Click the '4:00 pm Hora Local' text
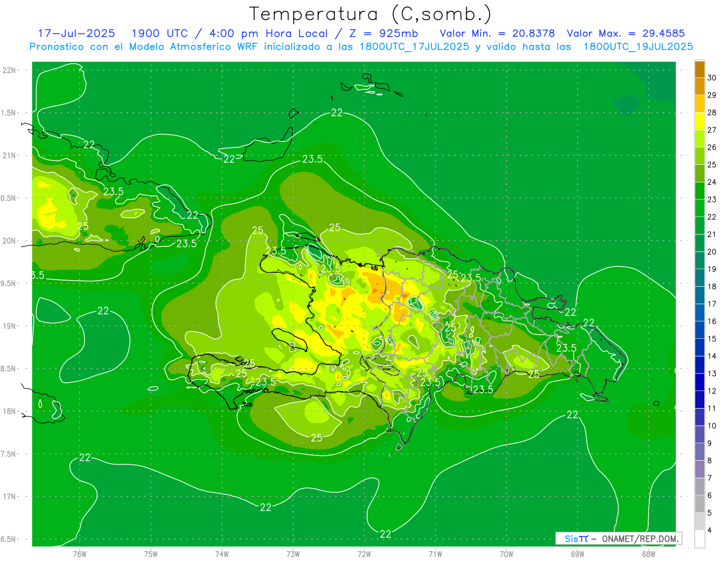Viewport: 728px width, 562px height. click(269, 33)
